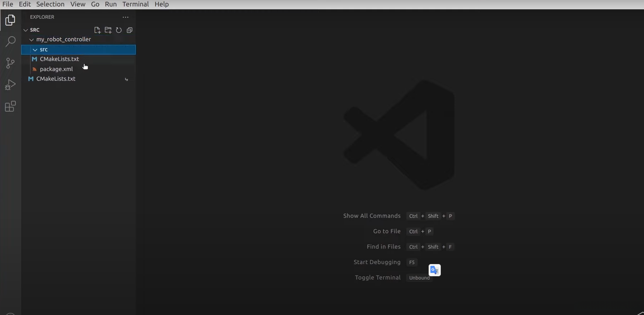Viewport: 644px width, 315px height.
Task: Click the SRC workspace header label
Action: point(35,30)
